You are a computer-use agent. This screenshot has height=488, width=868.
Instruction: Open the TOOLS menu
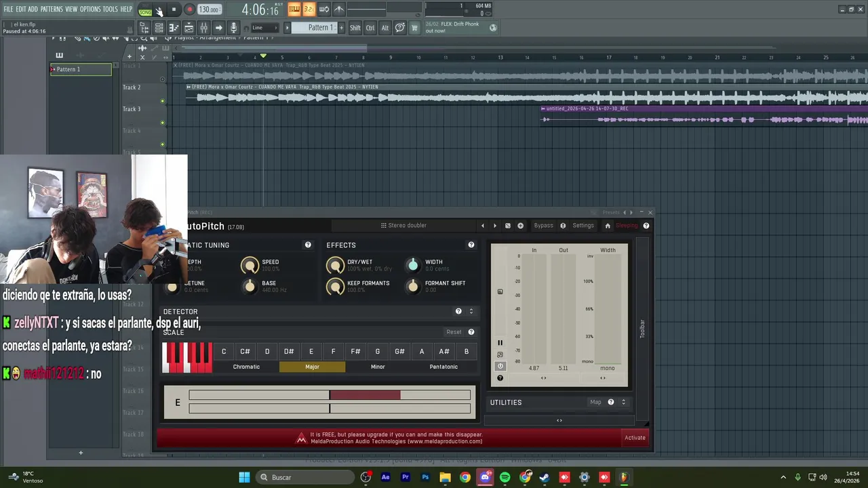(111, 9)
